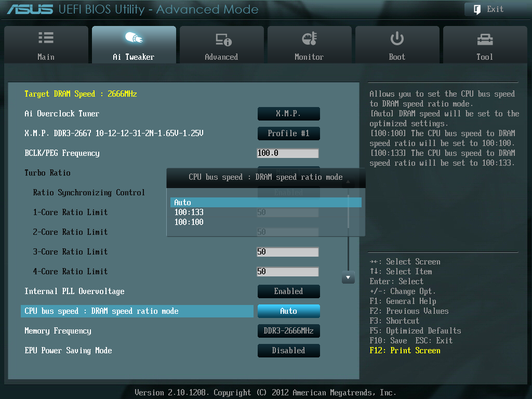
Task: Click the Target DRAM Speed 2666MHz text
Action: (81, 94)
